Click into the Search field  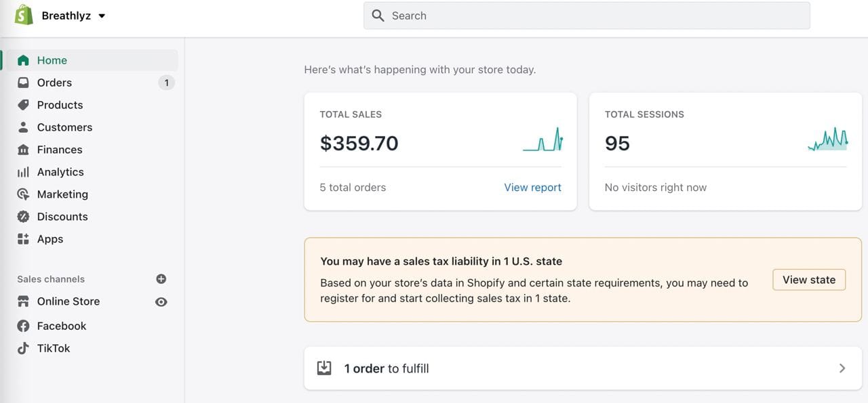(587, 16)
